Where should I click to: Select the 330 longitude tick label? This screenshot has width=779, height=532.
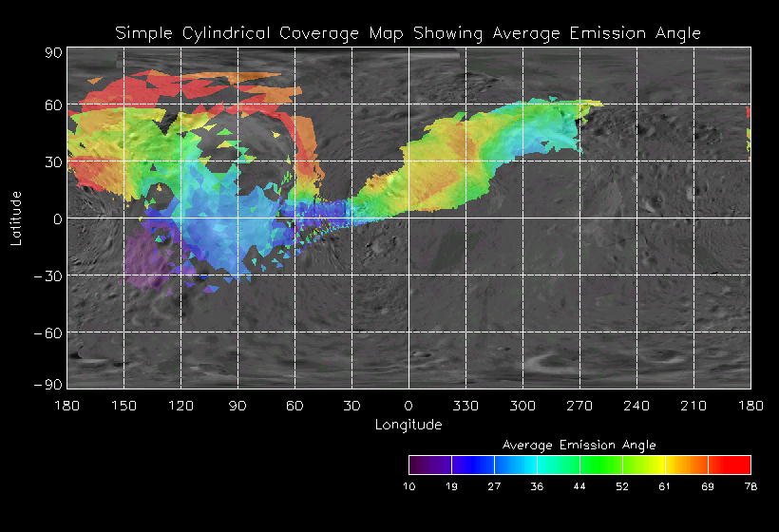(465, 406)
